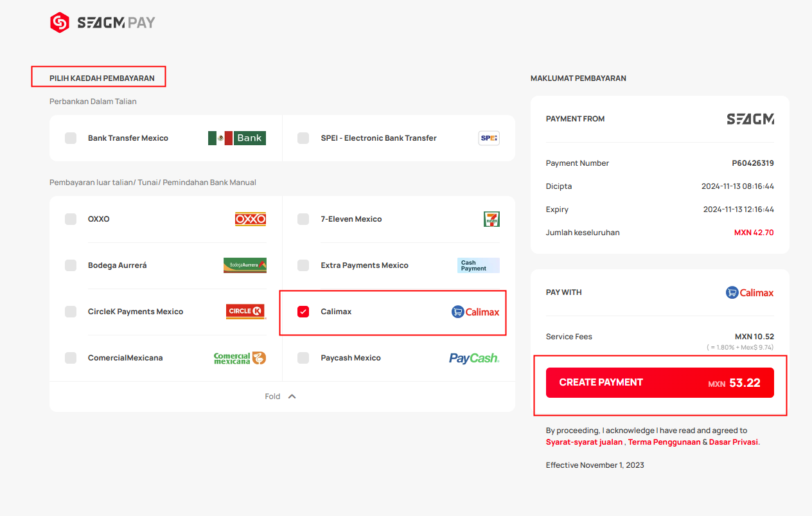812x516 pixels.
Task: Click the OXXO logo
Action: coord(251,219)
